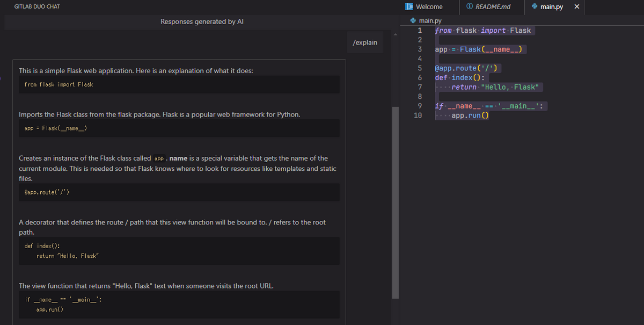
Task: Click the Welcome tab icon
Action: click(x=409, y=6)
